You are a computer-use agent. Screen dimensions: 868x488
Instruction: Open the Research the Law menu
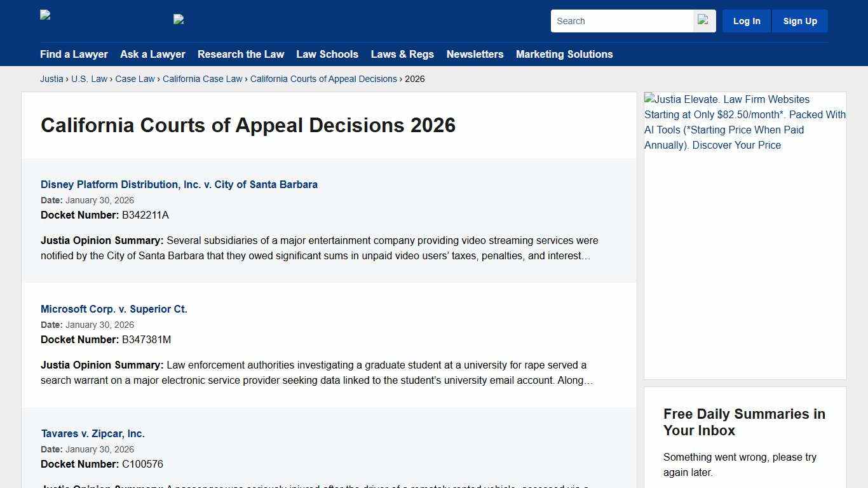pyautogui.click(x=241, y=55)
